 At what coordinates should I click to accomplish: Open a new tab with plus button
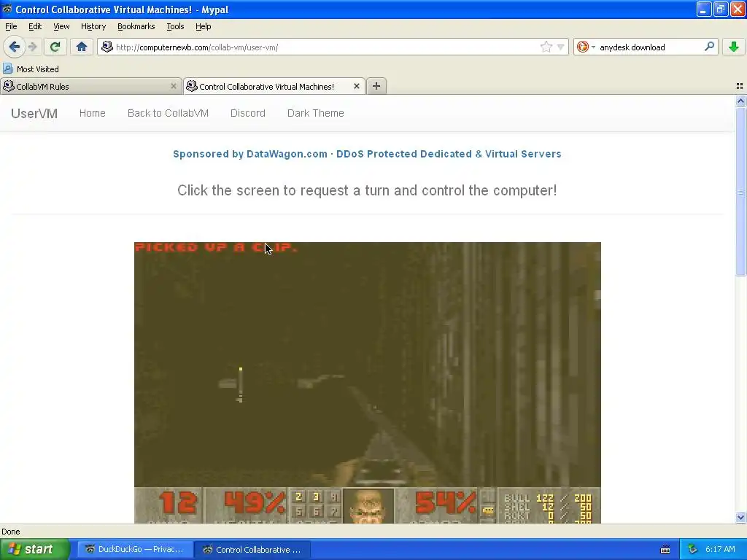pyautogui.click(x=376, y=86)
